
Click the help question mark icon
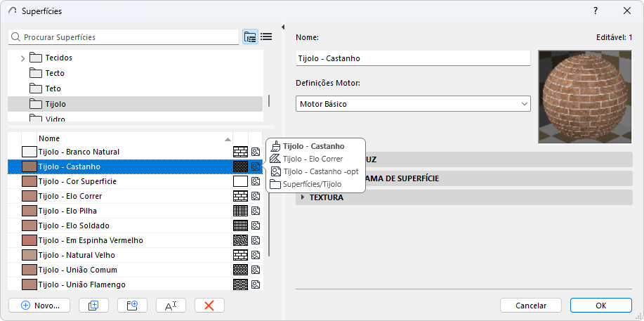tap(596, 11)
